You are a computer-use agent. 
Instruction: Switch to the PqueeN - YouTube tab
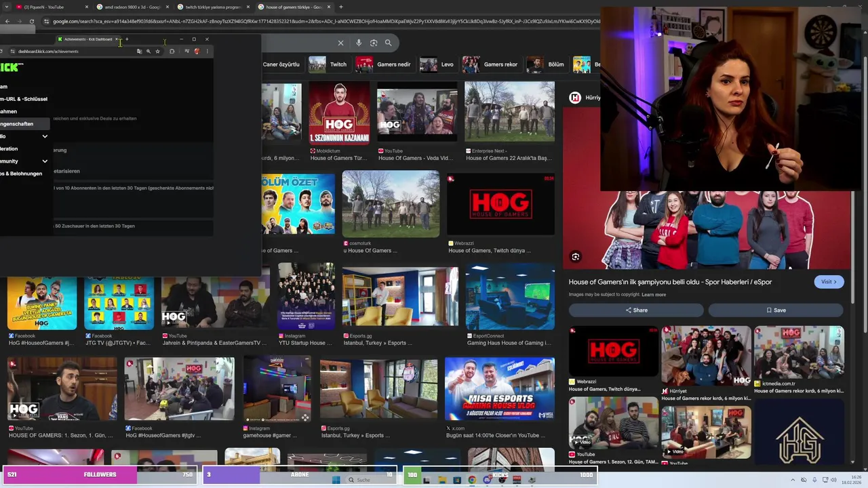coord(53,7)
